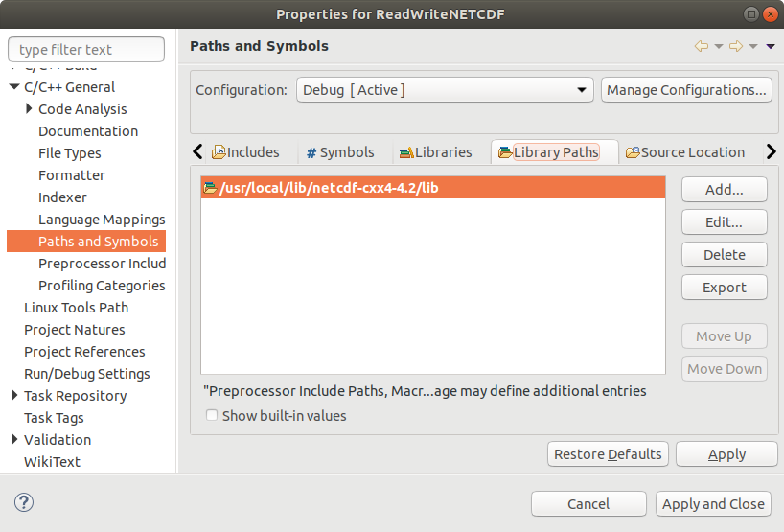Collapse the C/C++ General node

click(x=14, y=87)
